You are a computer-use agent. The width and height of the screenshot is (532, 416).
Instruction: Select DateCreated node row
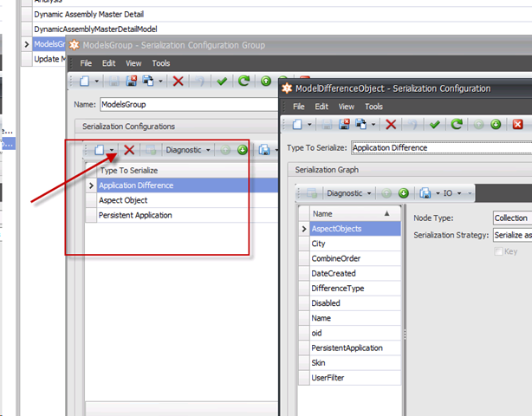point(350,274)
